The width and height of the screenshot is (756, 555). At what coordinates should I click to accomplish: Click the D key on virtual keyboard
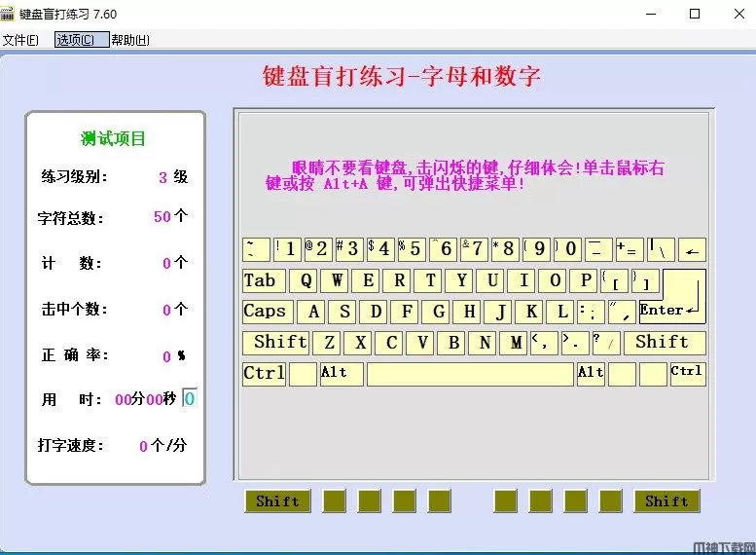pyautogui.click(x=374, y=312)
